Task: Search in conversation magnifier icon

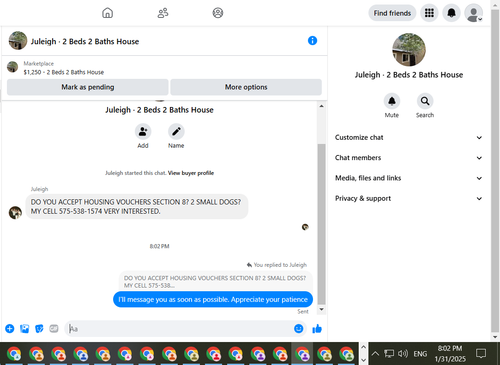Action: [425, 101]
